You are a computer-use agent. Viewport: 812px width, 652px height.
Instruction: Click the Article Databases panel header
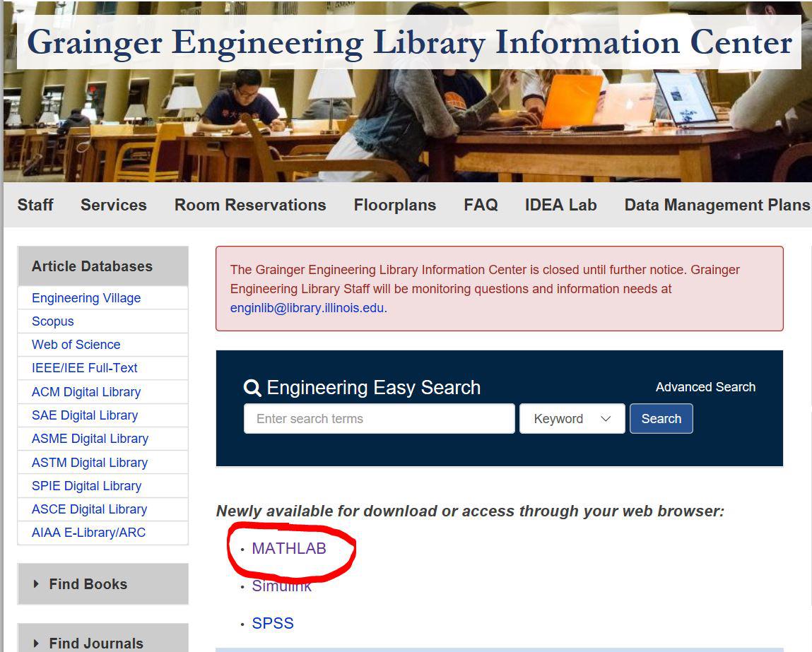[103, 266]
